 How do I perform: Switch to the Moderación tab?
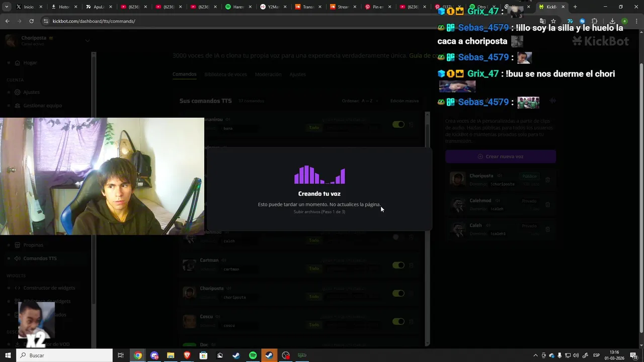(x=268, y=74)
